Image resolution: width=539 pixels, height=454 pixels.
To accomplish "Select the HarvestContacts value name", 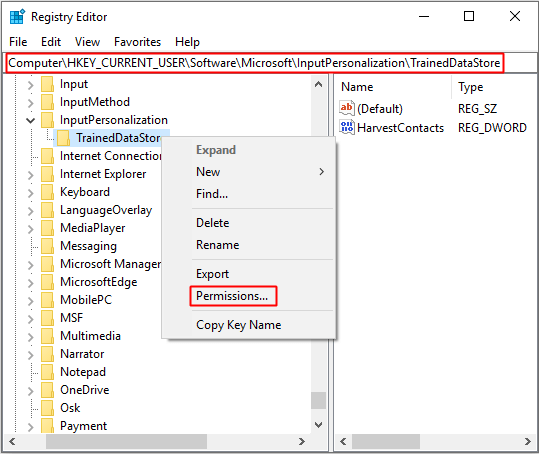I will tap(400, 128).
